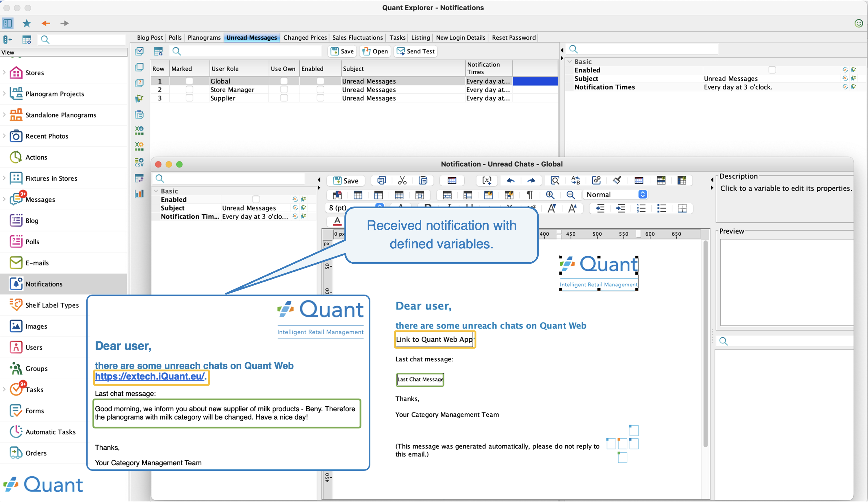The height and width of the screenshot is (502, 868).
Task: Open Stores in the sidebar
Action: click(x=34, y=73)
